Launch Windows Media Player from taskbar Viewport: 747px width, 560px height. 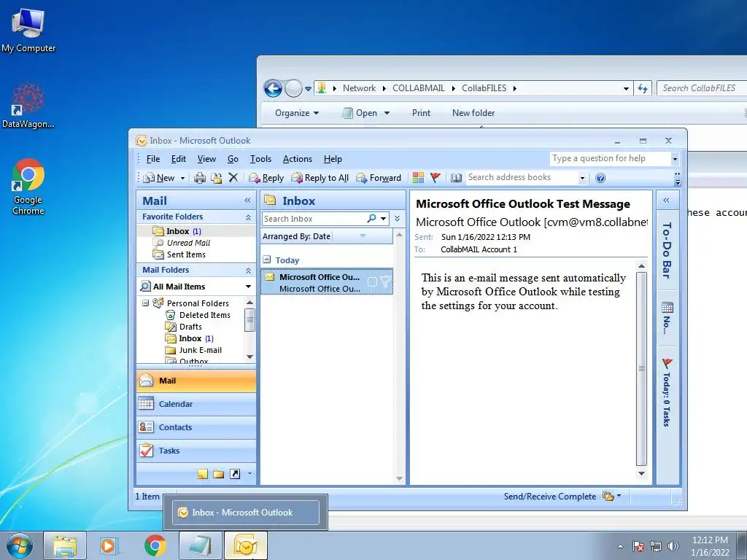pos(109,545)
